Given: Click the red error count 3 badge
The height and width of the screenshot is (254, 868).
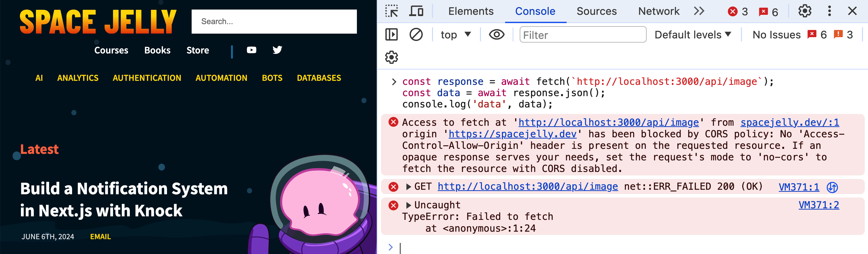Looking at the screenshot, I should click(x=738, y=12).
